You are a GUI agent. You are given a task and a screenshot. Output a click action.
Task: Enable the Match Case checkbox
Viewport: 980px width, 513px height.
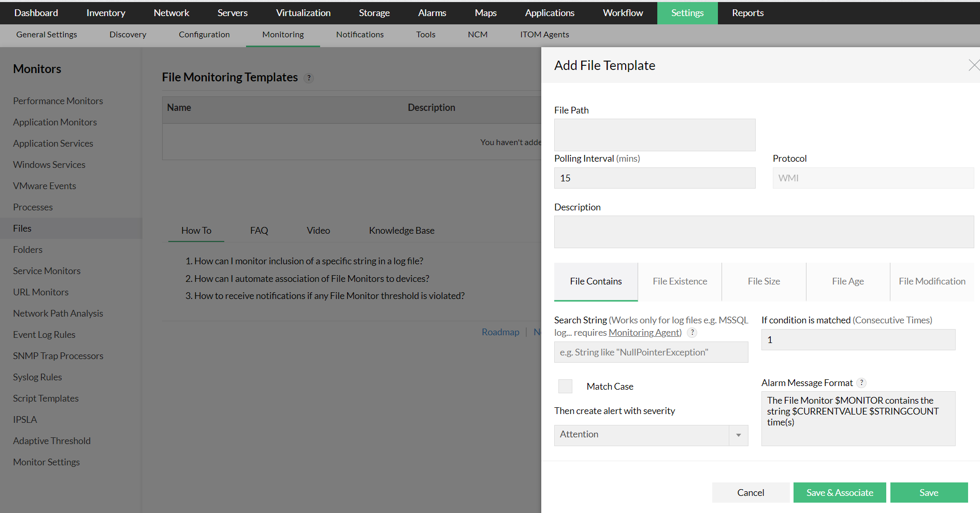pos(565,386)
